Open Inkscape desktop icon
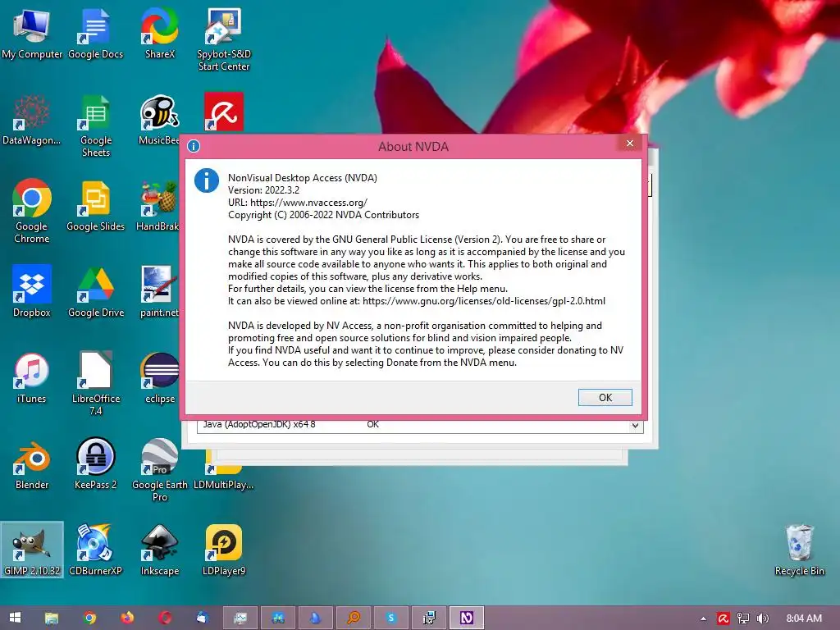Image resolution: width=840 pixels, height=630 pixels. coord(160,550)
